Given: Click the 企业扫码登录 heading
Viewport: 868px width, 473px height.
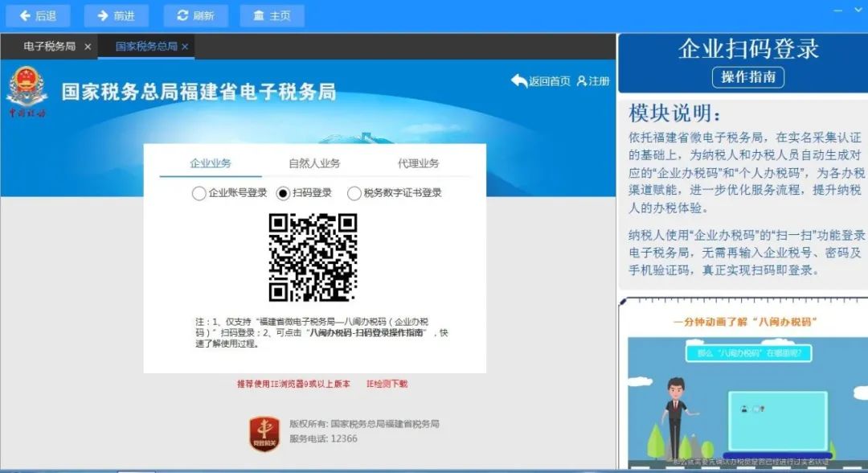Looking at the screenshot, I should [748, 49].
